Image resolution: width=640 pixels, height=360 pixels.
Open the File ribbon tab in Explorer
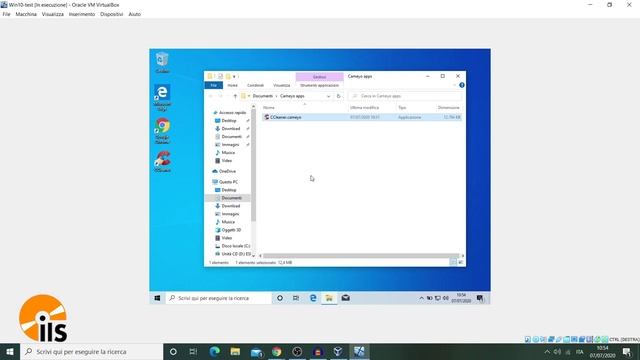pyautogui.click(x=213, y=85)
